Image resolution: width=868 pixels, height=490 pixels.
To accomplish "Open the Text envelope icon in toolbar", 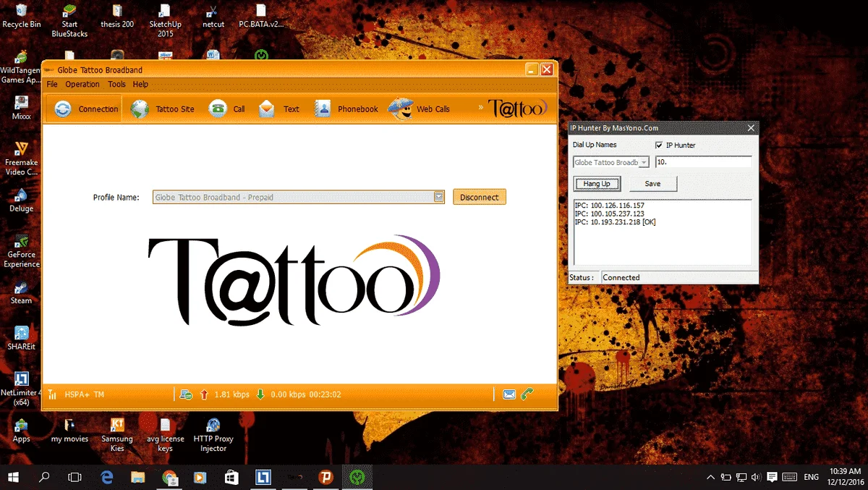I will (x=267, y=109).
